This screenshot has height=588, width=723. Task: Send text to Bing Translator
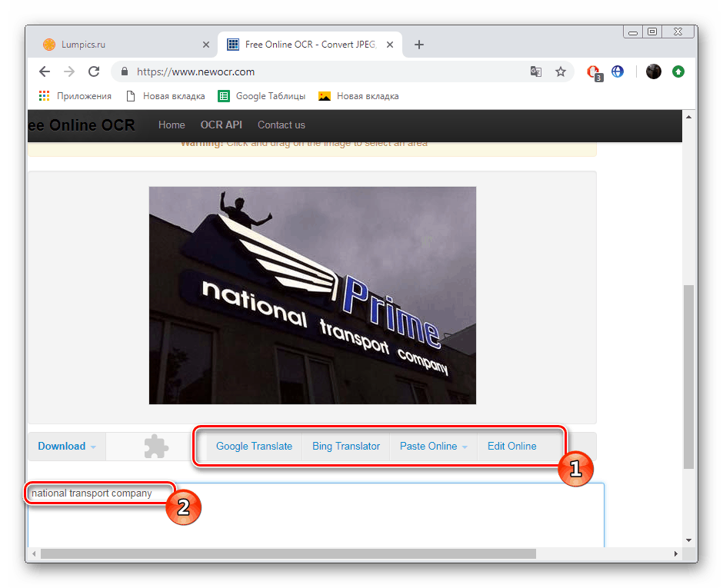346,446
